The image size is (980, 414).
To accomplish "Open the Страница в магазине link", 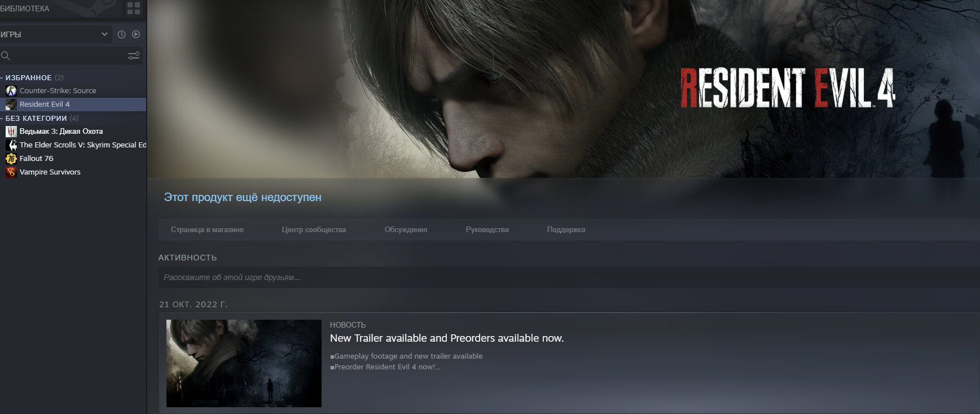I will coord(207,229).
